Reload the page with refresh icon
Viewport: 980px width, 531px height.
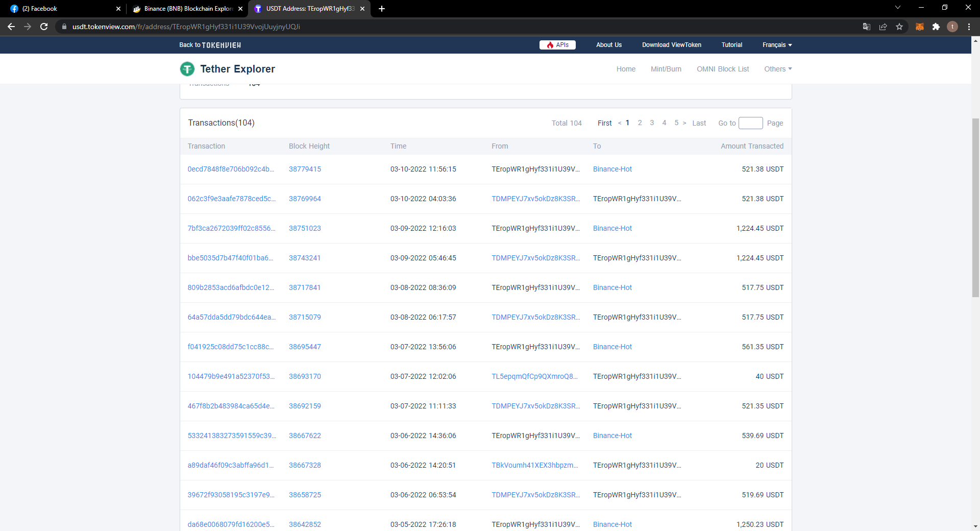pyautogui.click(x=44, y=27)
